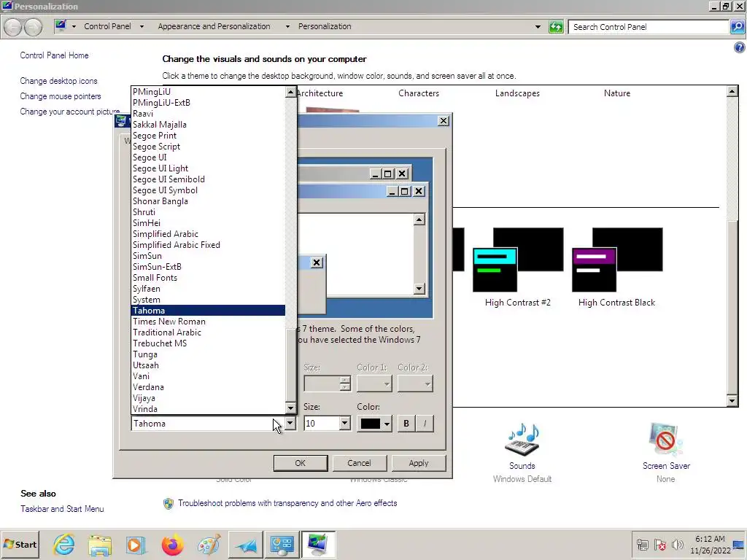
Task: Open Troubleshoot transparency and Aero effects link
Action: click(x=287, y=503)
